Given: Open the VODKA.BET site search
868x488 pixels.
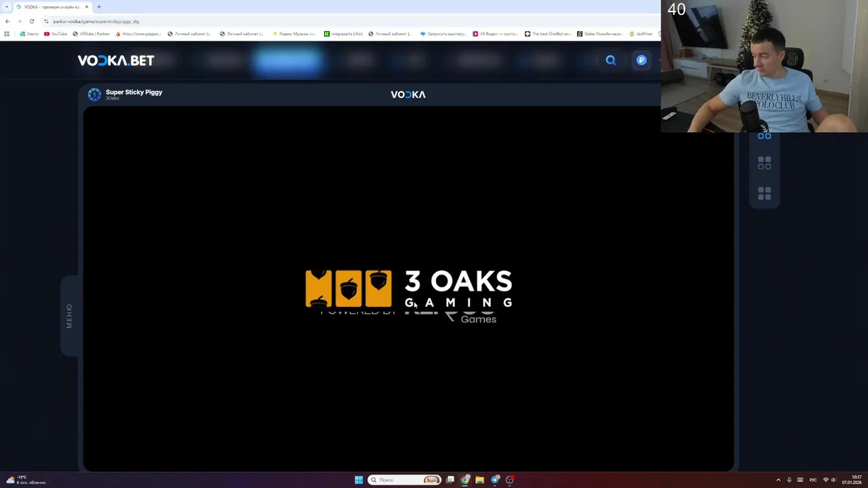Looking at the screenshot, I should pyautogui.click(x=611, y=60).
